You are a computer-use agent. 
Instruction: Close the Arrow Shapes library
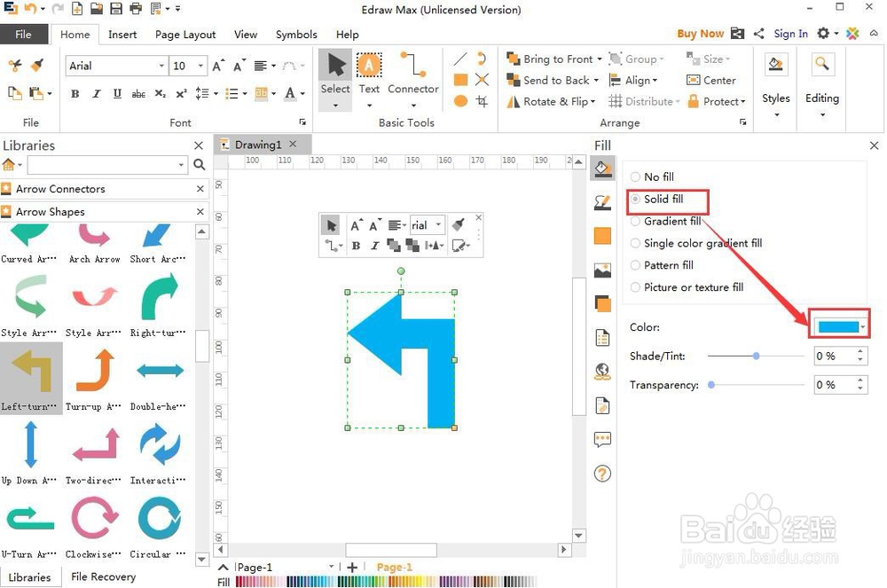pos(200,211)
